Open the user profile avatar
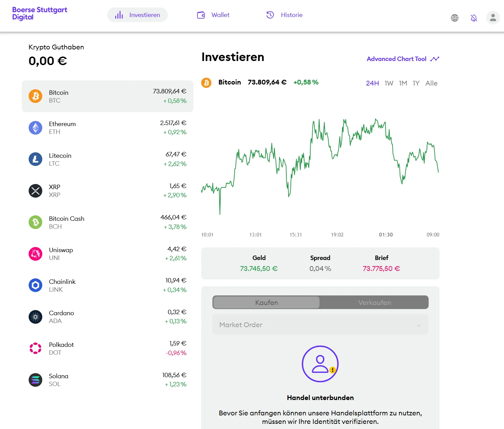The image size is (504, 429). [493, 18]
